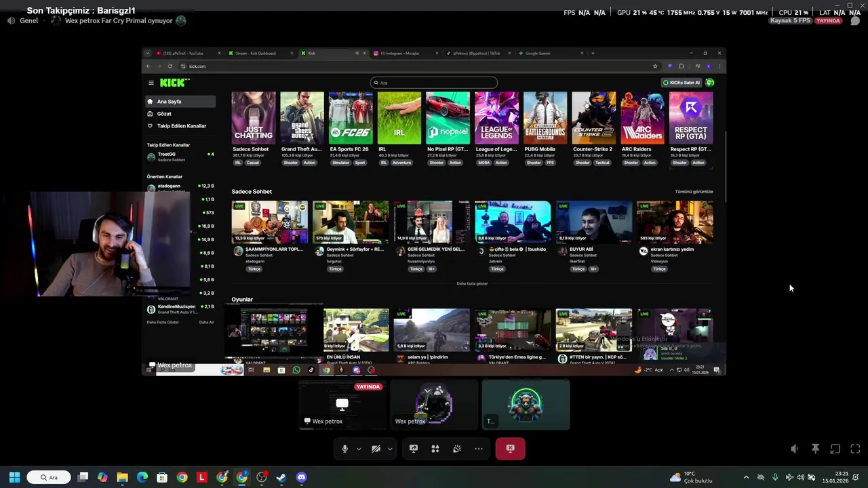
Task: Click the Genel voice channel speaker icon
Action: [x=11, y=21]
